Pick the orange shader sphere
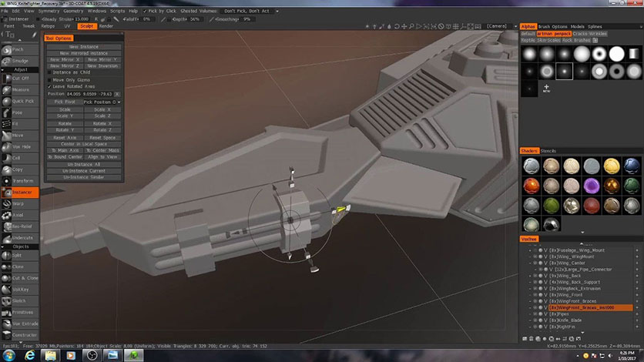The height and width of the screenshot is (362, 644). point(531,186)
